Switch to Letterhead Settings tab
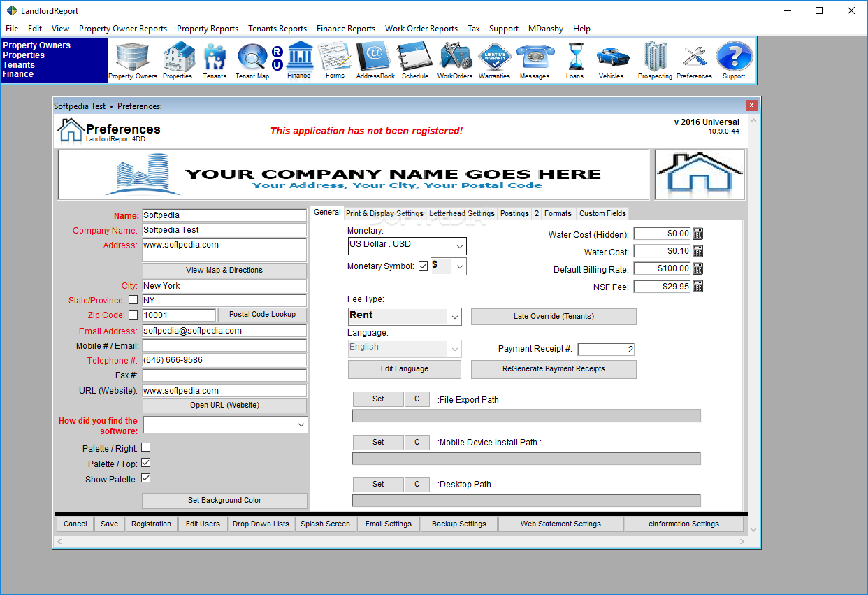The image size is (868, 595). (461, 213)
